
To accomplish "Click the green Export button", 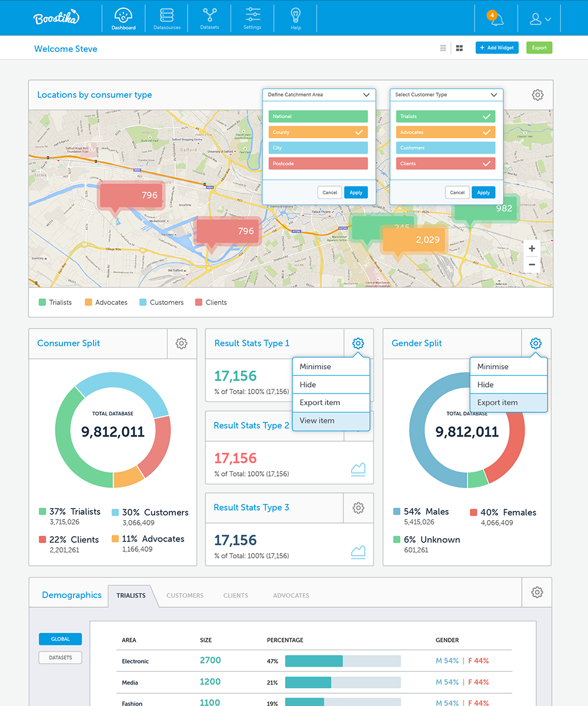I will (539, 48).
